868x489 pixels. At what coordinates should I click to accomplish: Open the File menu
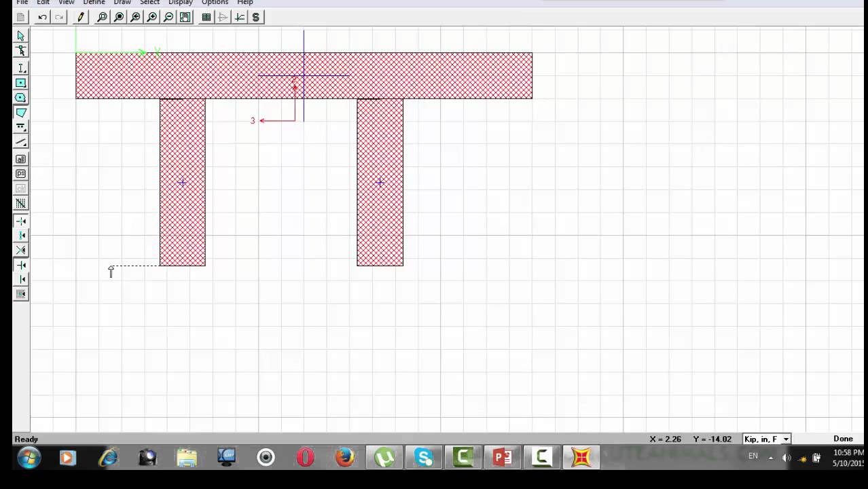point(22,3)
